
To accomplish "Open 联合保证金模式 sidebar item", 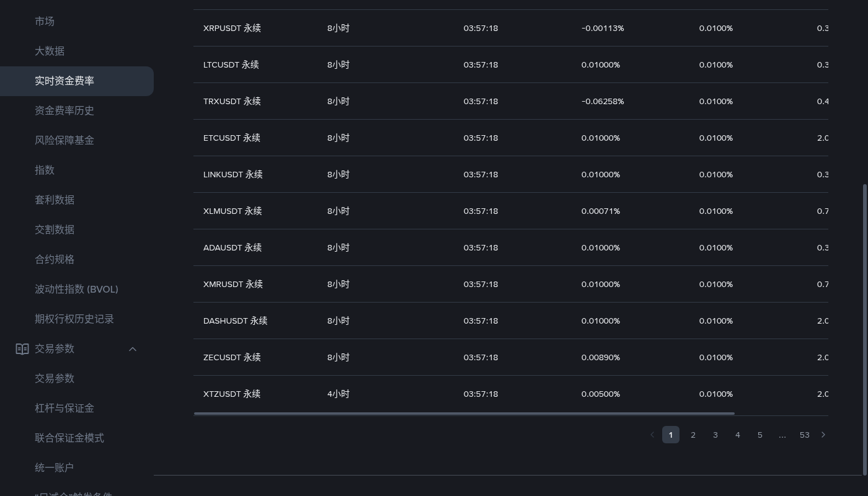I will [69, 438].
